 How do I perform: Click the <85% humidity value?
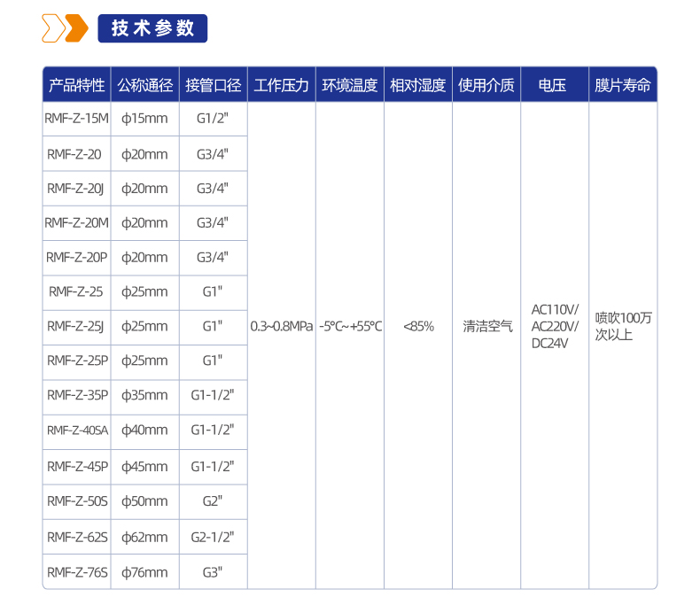418,327
